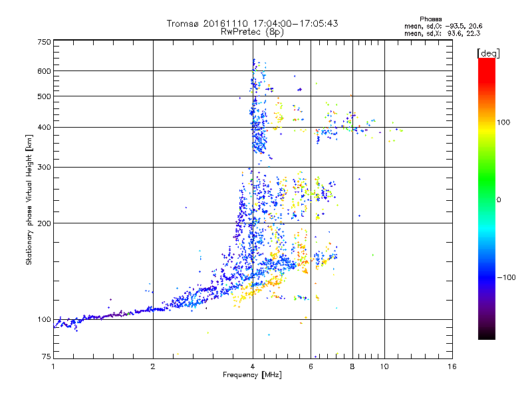Image resolution: width=532 pixels, height=399 pixels.
Task: Click the y-axis '300' label
Action: click(44, 168)
